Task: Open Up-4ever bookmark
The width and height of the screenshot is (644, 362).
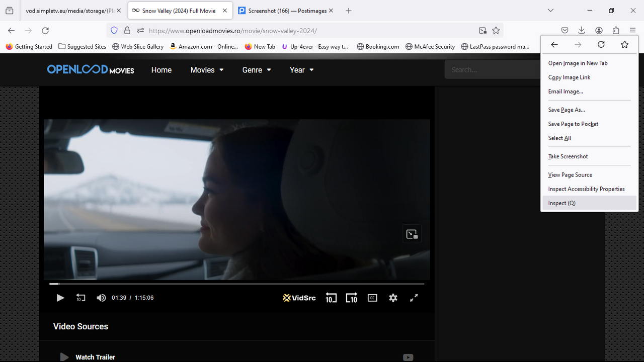Action: tap(315, 47)
